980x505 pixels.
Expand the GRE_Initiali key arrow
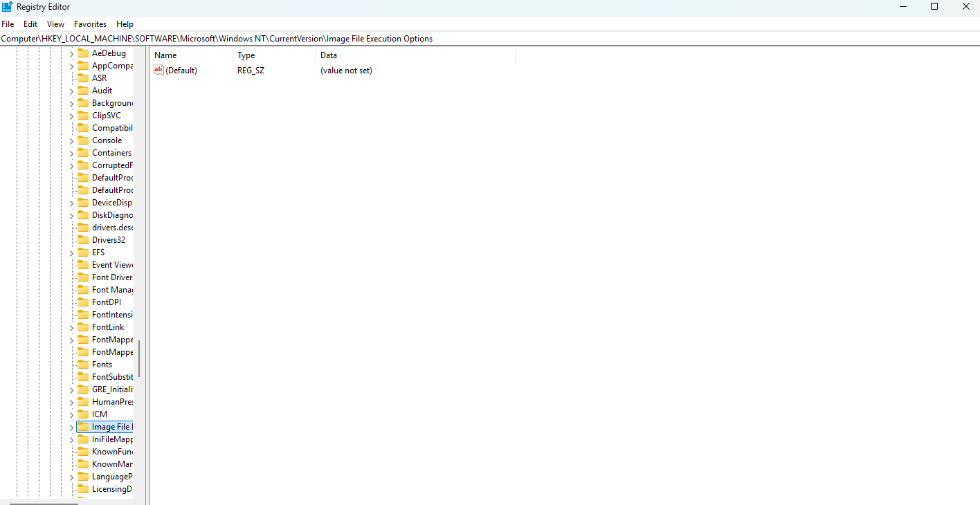pos(71,390)
